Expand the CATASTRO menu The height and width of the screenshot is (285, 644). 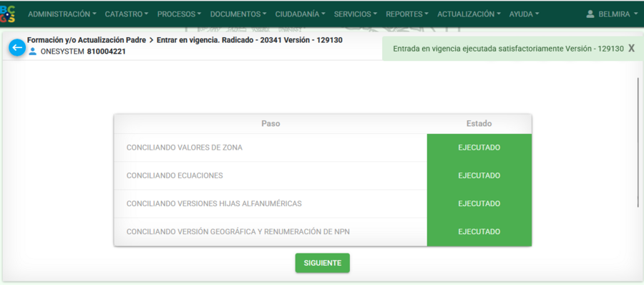(127, 14)
